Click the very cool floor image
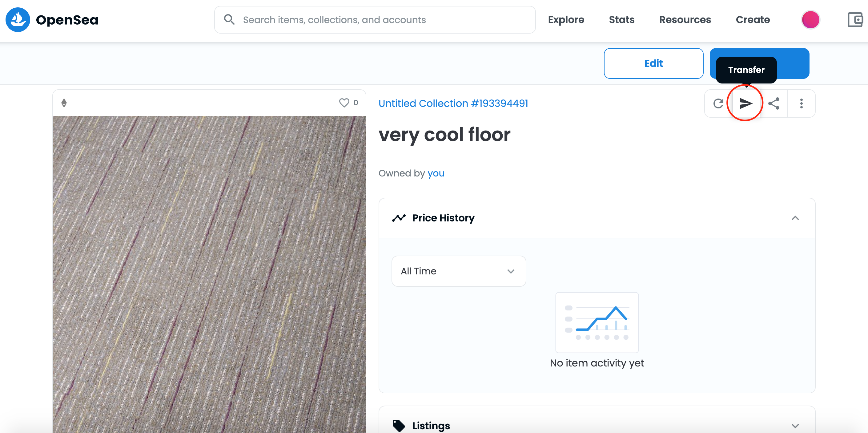 point(209,270)
